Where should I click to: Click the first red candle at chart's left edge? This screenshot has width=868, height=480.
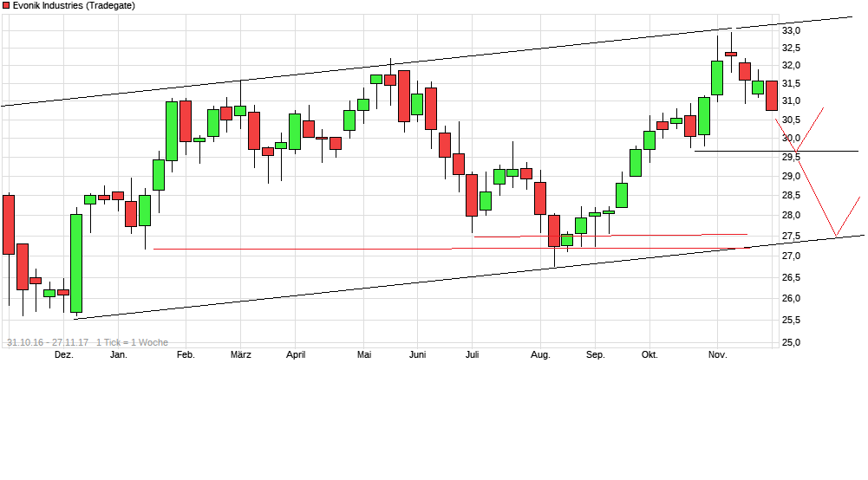[x=9, y=224]
